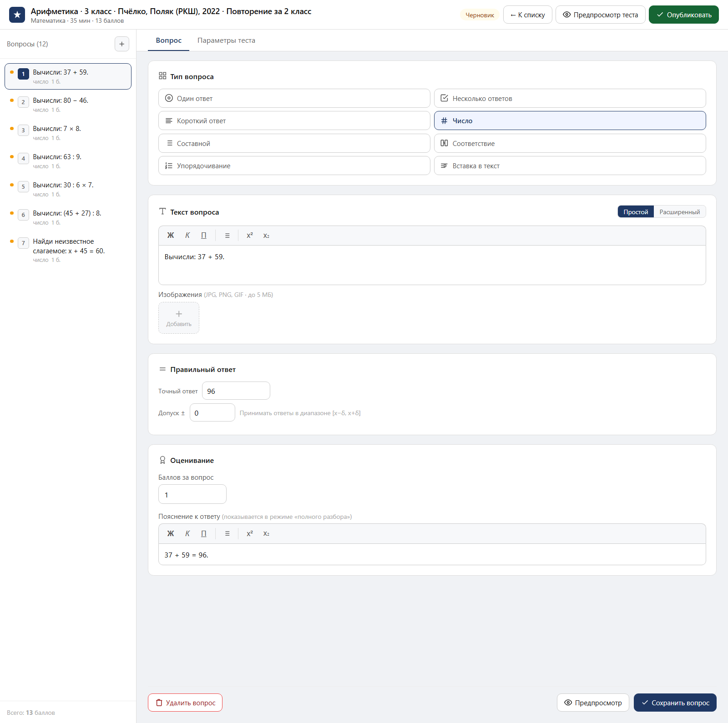Click the star logo in the header
This screenshot has height=723, width=728.
tap(17, 15)
